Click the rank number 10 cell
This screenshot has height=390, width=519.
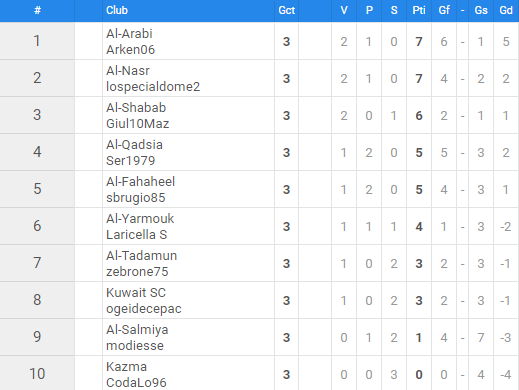click(37, 374)
